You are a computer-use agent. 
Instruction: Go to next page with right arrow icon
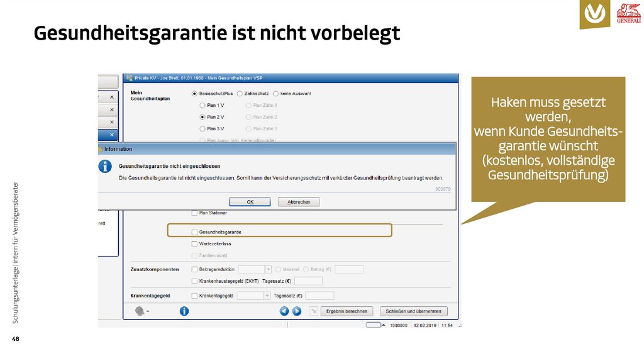[297, 311]
